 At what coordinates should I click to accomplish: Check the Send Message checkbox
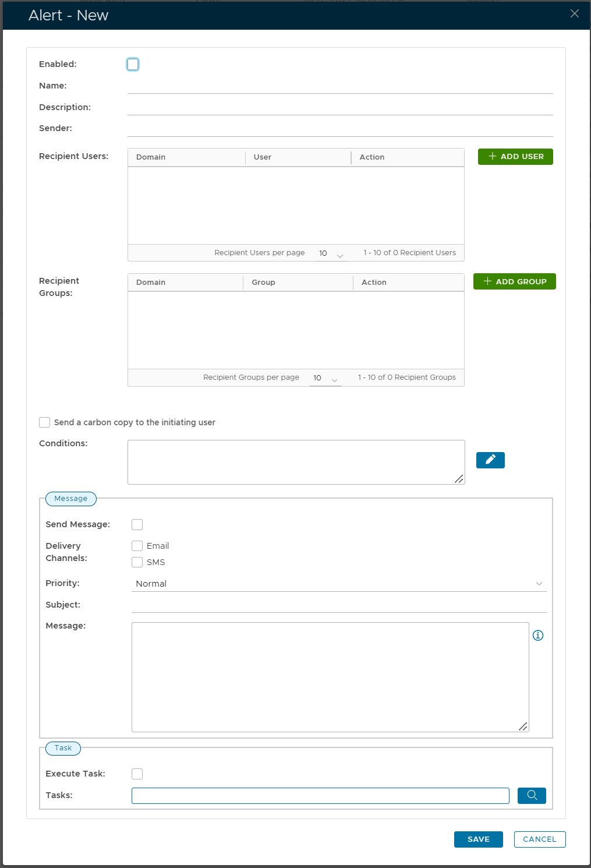pos(137,525)
